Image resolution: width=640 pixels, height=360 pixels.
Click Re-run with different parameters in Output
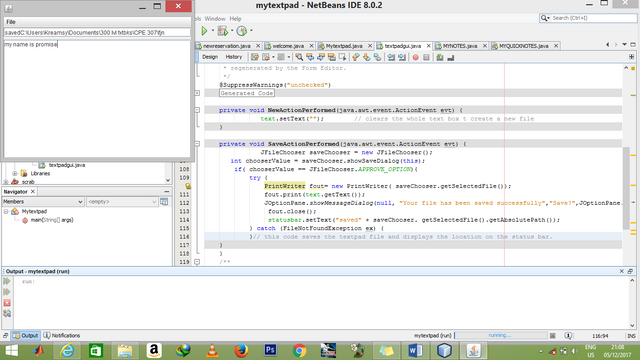point(7,292)
